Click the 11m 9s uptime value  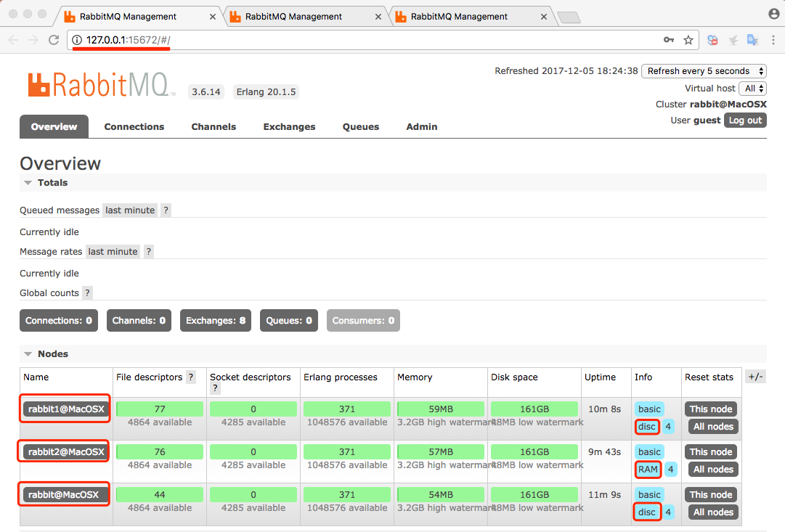coord(604,494)
